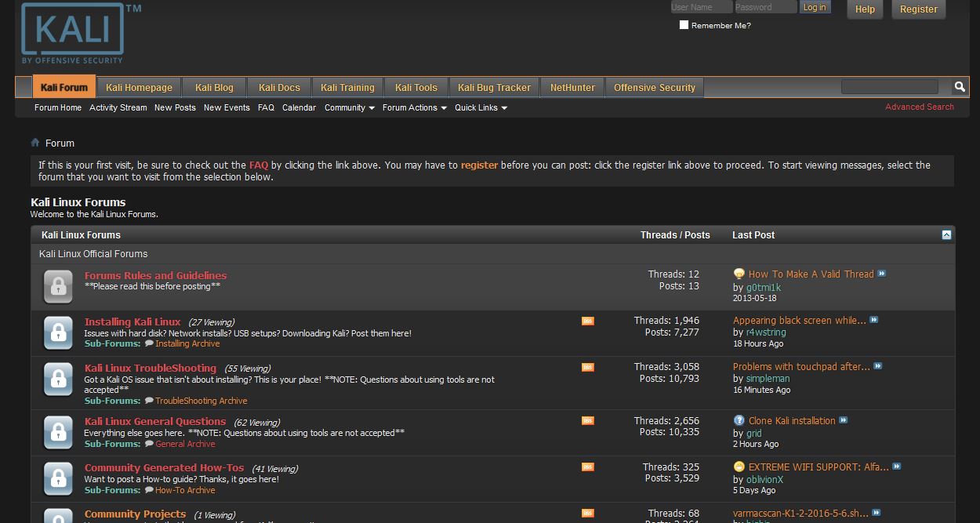Open Forum Home link
Image resolution: width=980 pixels, height=523 pixels.
(x=58, y=107)
